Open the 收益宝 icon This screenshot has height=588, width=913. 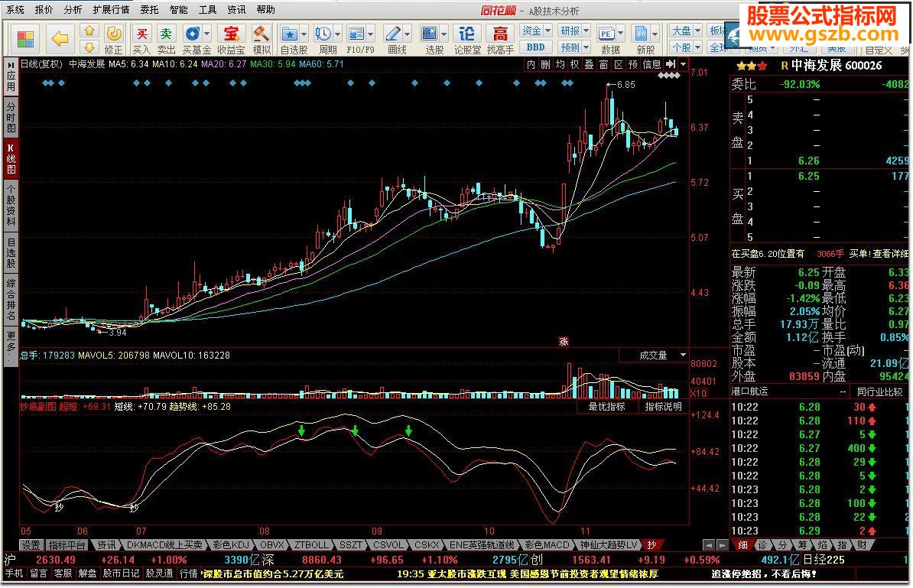(x=231, y=34)
